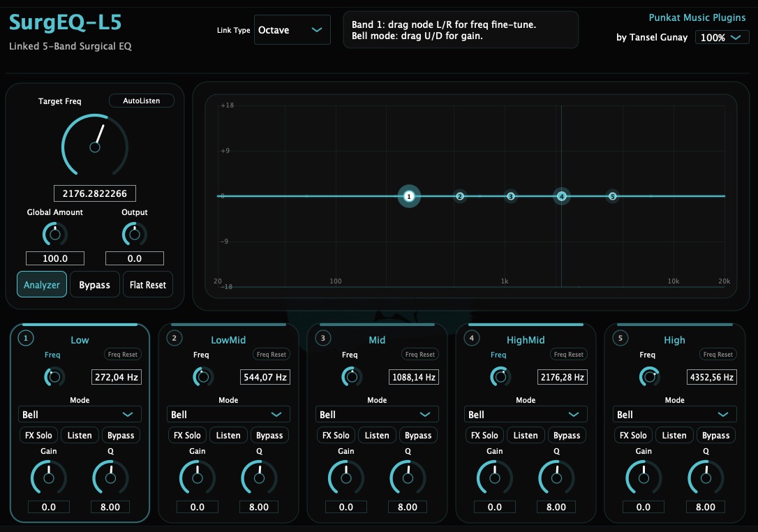Click the Mid band Gain value field
Viewport: 758px width, 532px height.
tap(346, 507)
